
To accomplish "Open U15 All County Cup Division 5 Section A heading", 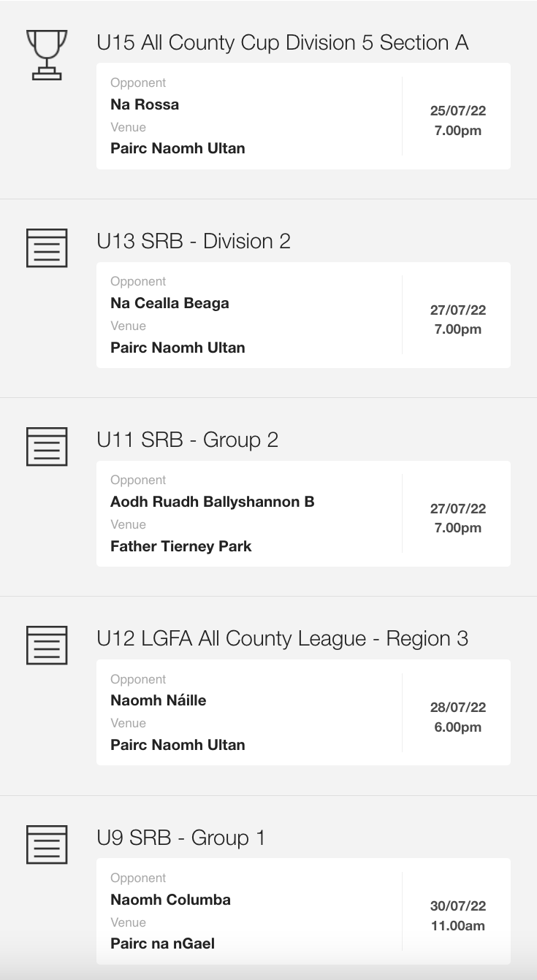I will point(282,43).
